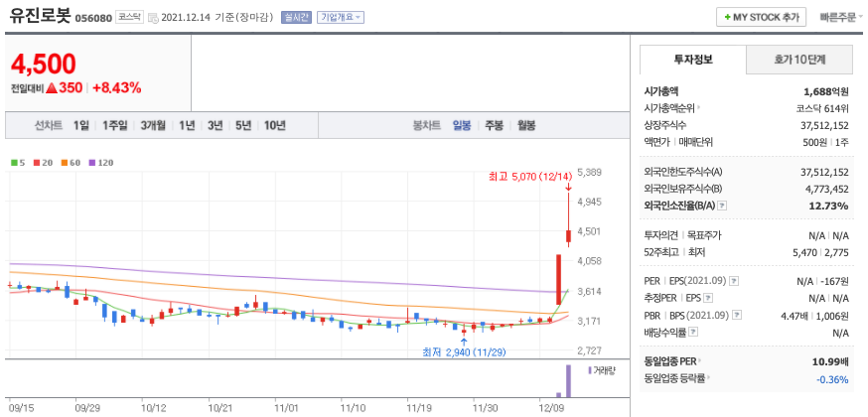Click the calendar icon beside the 2021.12.14 date
Viewport: 868px width, 417px height.
[154, 18]
